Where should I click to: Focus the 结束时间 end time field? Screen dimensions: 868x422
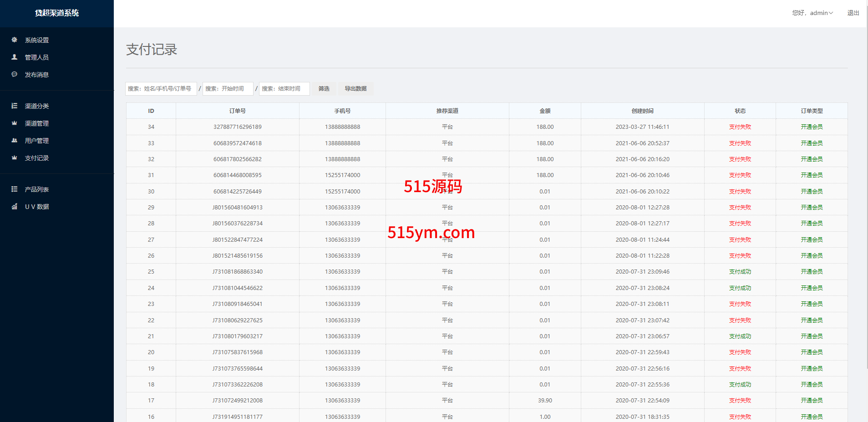284,89
